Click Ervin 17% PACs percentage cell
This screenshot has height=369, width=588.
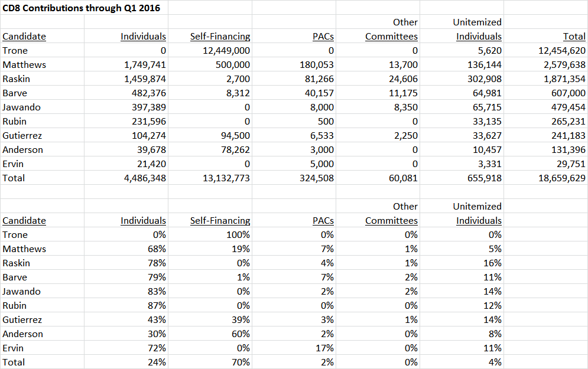324,348
